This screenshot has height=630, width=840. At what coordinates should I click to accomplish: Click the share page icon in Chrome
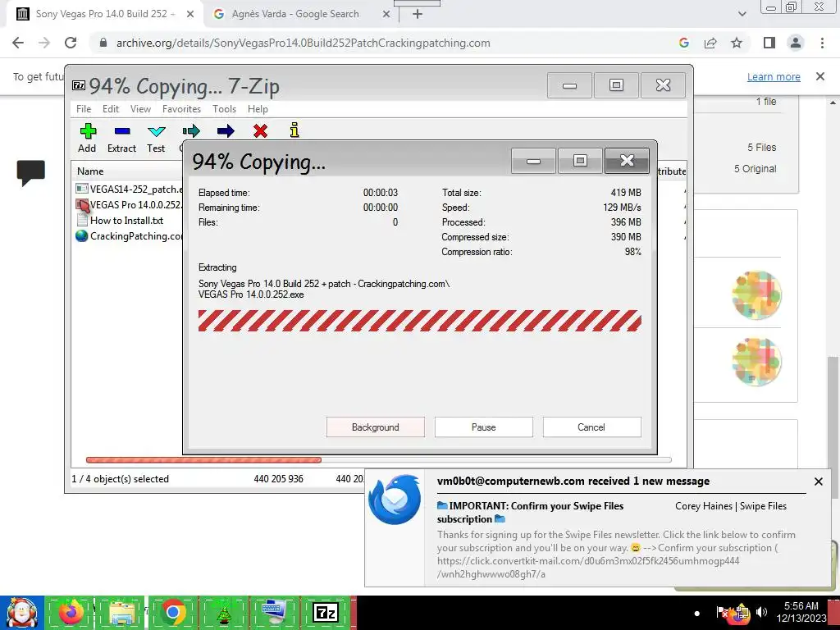710,43
